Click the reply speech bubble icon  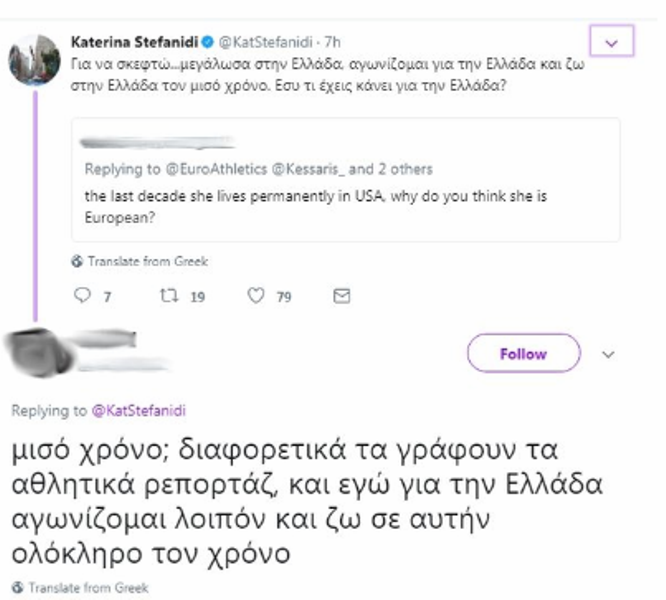click(x=83, y=296)
